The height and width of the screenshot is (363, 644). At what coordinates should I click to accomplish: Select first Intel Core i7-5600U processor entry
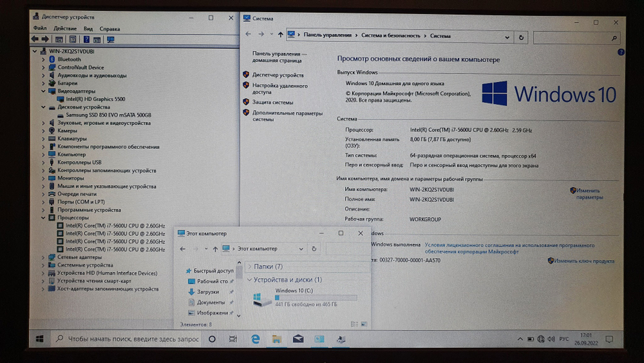click(x=115, y=226)
